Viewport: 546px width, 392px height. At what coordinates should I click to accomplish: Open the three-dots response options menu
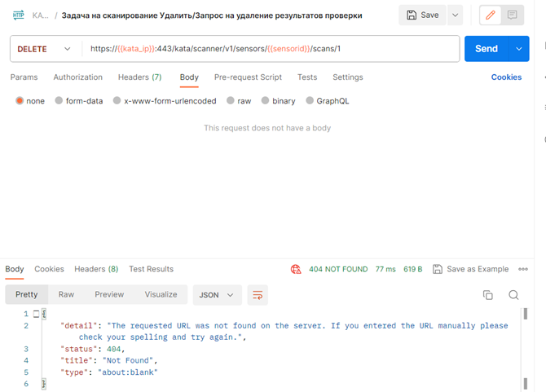pyautogui.click(x=523, y=269)
